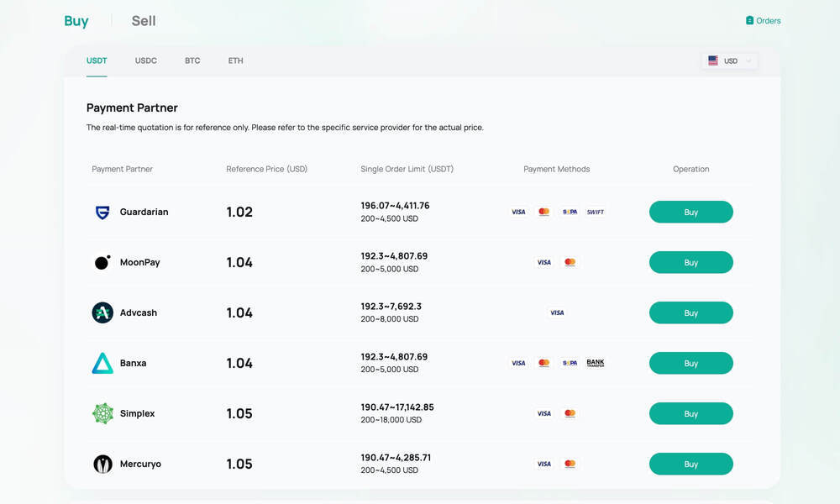The image size is (840, 504).
Task: Open the Orders link
Action: (764, 21)
